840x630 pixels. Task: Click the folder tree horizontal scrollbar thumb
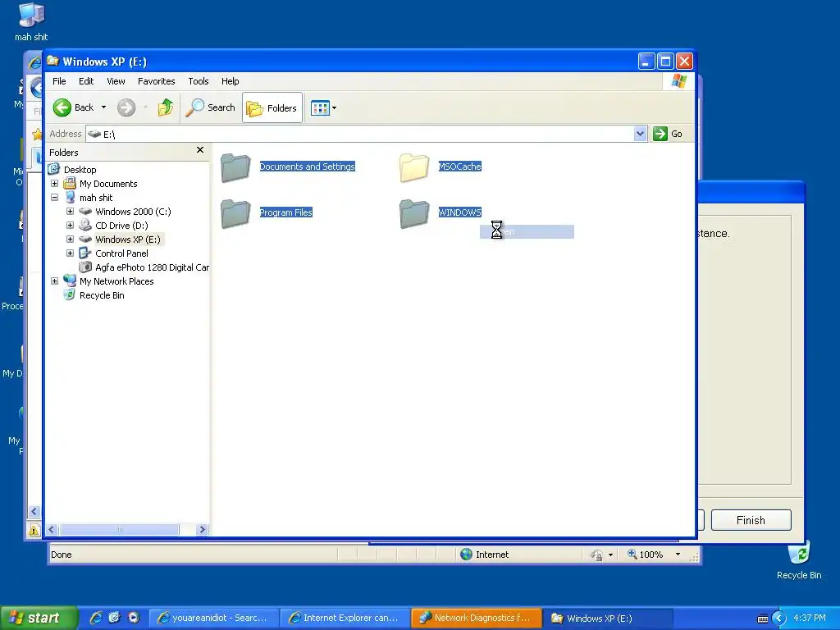pyautogui.click(x=119, y=530)
